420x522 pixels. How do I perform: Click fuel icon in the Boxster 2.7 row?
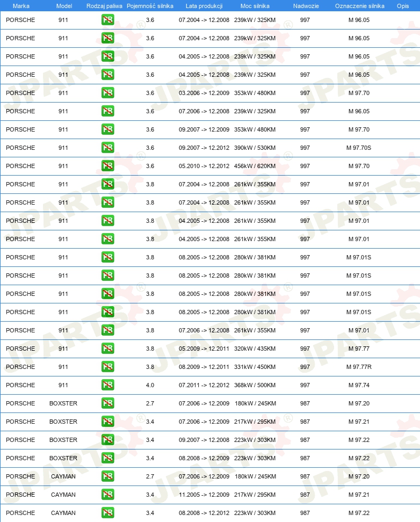(107, 403)
